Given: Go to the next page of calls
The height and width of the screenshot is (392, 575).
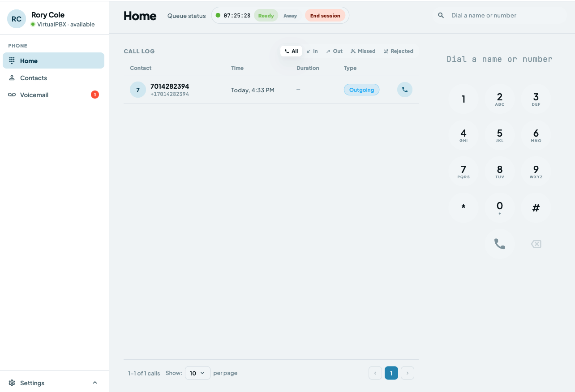Looking at the screenshot, I should click(x=408, y=373).
